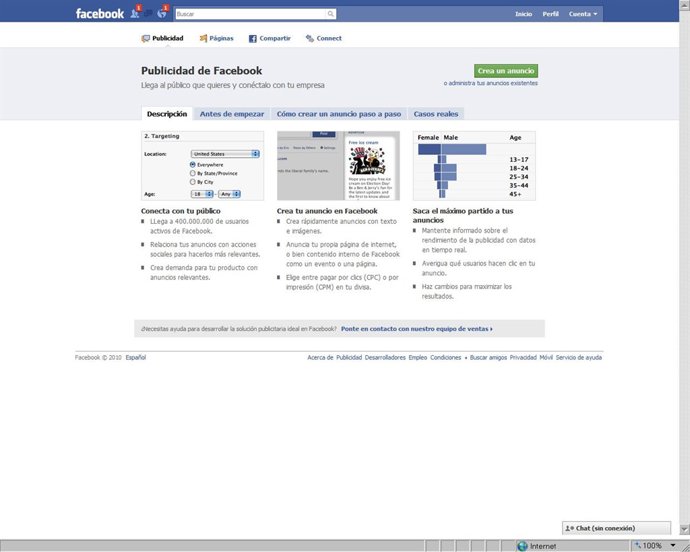Open the Empleo footer link
The width and height of the screenshot is (690, 552).
click(x=418, y=357)
